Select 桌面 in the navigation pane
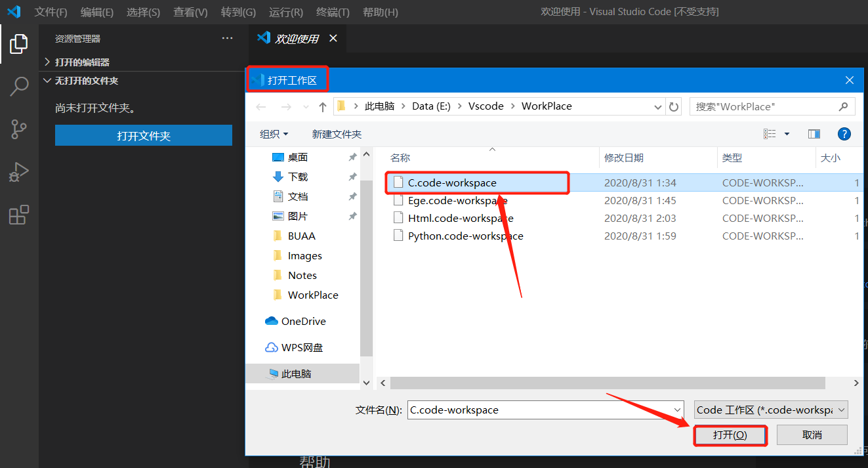868x468 pixels. click(x=298, y=157)
